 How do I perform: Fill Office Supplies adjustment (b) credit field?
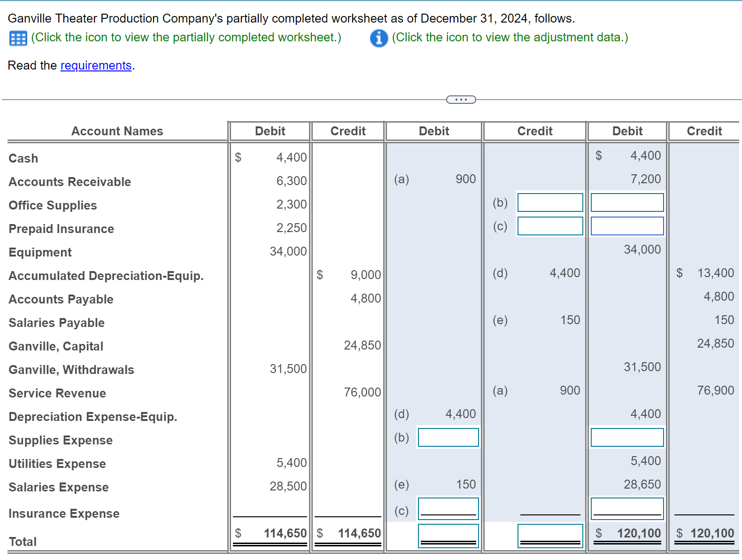point(550,202)
